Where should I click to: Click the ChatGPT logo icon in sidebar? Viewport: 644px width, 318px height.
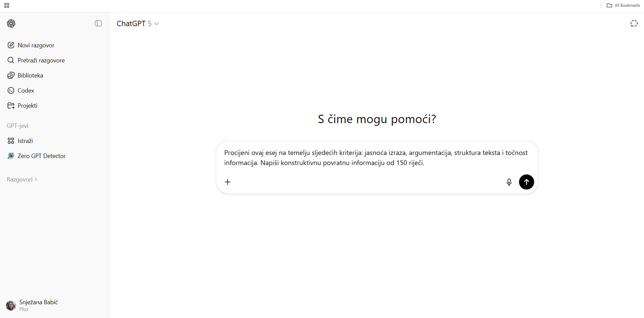[x=11, y=23]
